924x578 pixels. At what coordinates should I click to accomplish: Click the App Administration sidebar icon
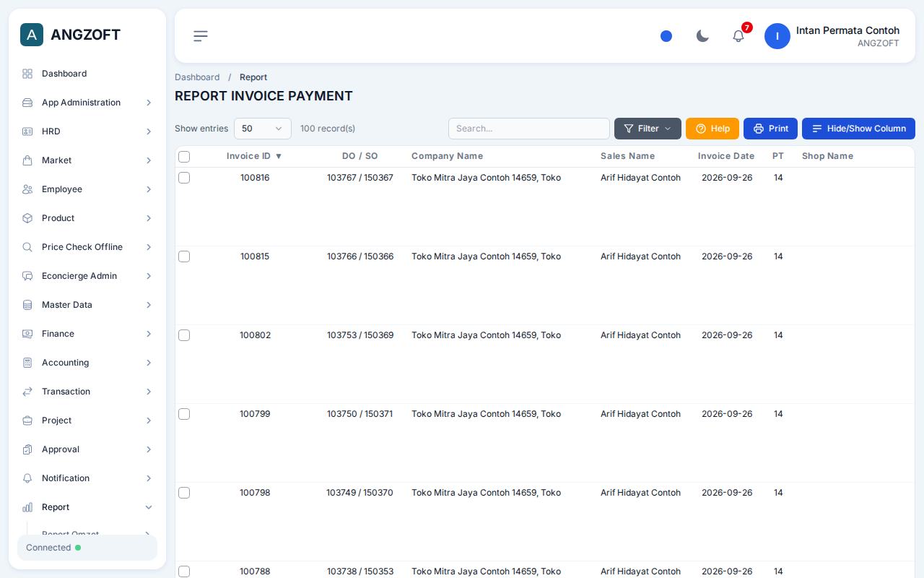(x=27, y=103)
